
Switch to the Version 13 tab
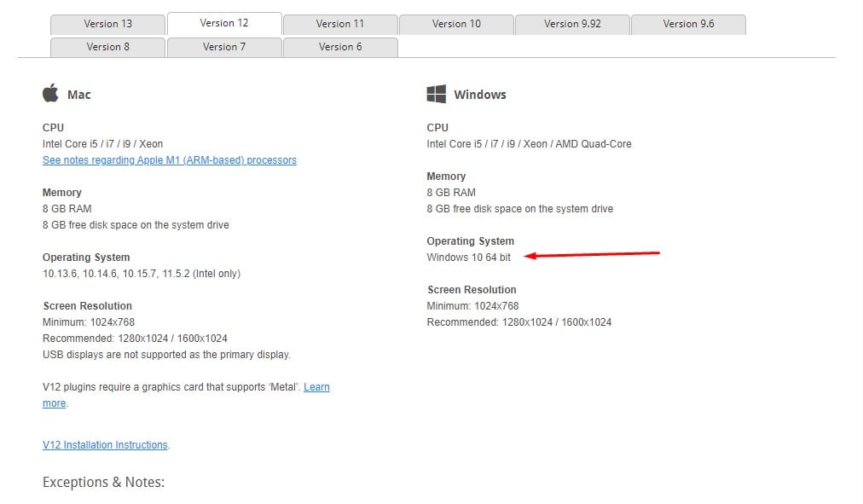pyautogui.click(x=108, y=24)
